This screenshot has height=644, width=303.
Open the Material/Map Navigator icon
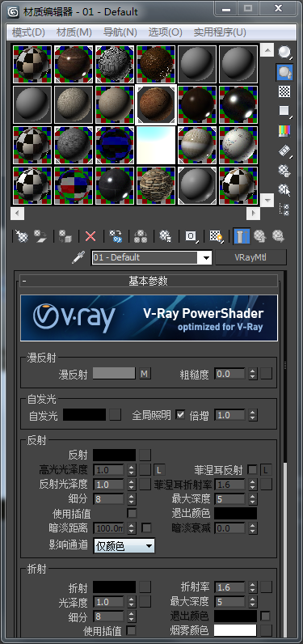[x=284, y=209]
